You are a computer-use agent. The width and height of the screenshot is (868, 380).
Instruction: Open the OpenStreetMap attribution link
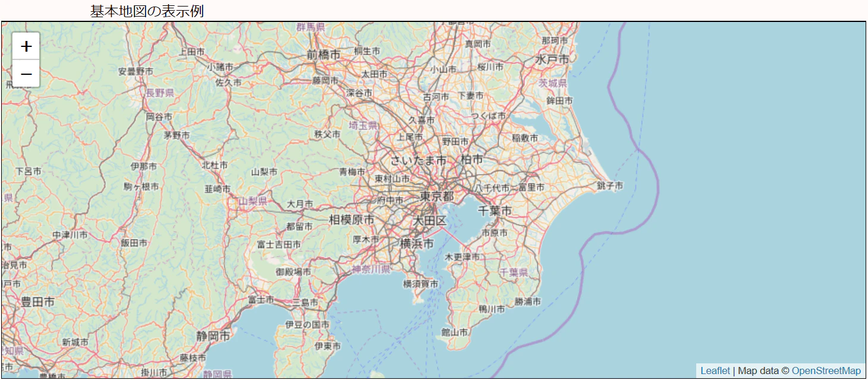pos(826,371)
